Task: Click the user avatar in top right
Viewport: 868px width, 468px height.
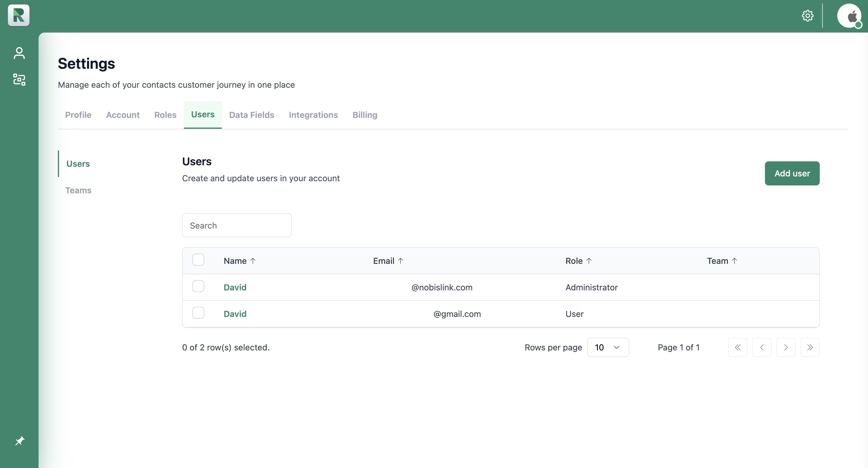Action: [849, 15]
